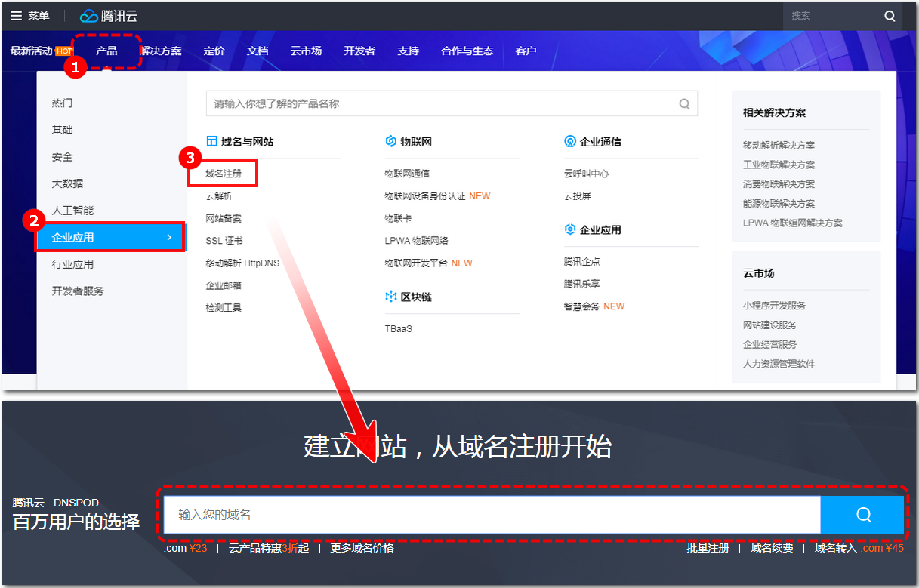This screenshot has width=919, height=588.
Task: Open LPWA 物联网络 link
Action: coord(416,241)
